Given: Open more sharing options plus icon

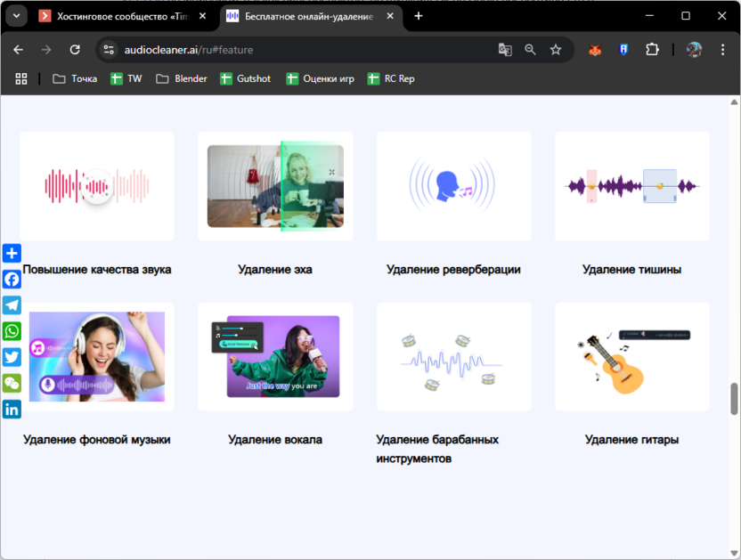Looking at the screenshot, I should coord(12,254).
